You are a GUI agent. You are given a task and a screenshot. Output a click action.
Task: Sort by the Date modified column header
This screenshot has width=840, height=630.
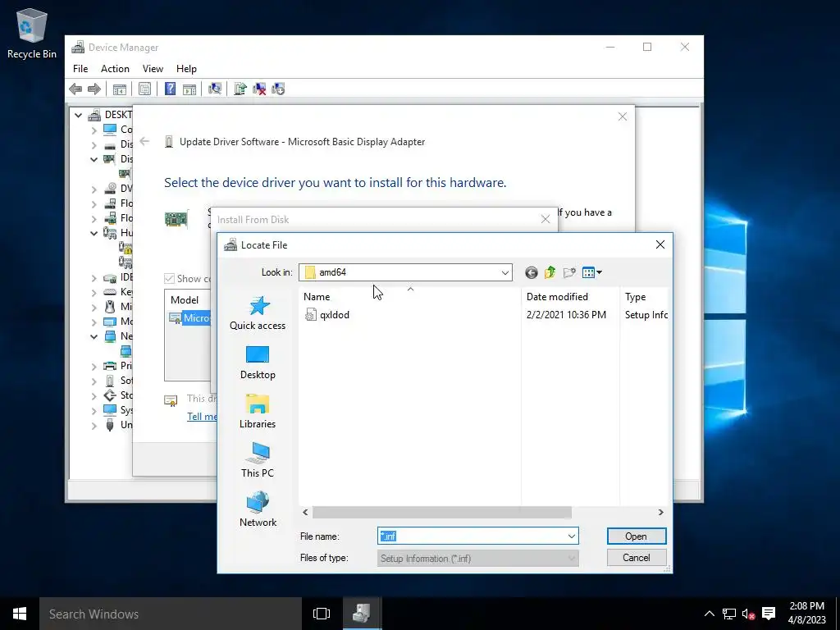[571, 297]
